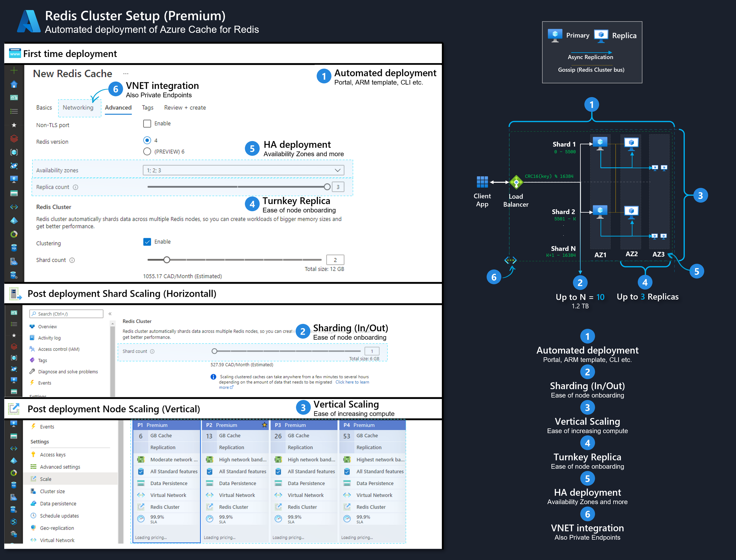Switch to the Networking tab
Screen dimensions: 736x560
[79, 107]
